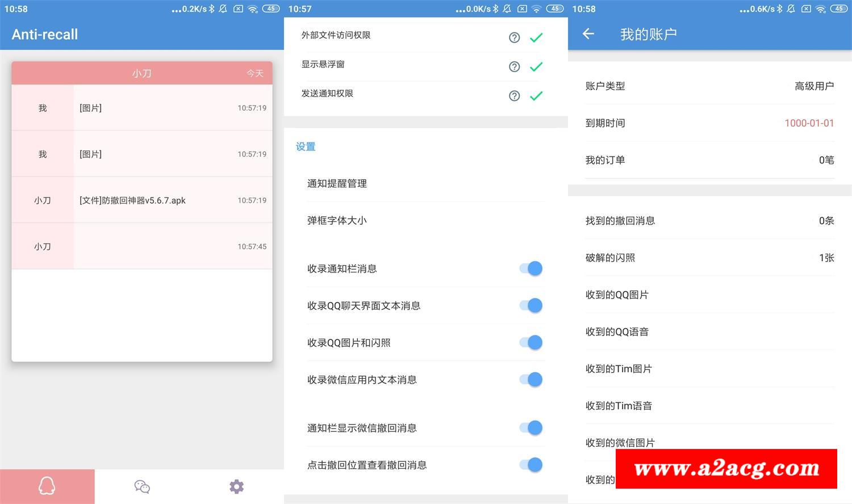The height and width of the screenshot is (504, 852).
Task: Tap the back arrow in 我的账户
Action: pyautogui.click(x=588, y=34)
